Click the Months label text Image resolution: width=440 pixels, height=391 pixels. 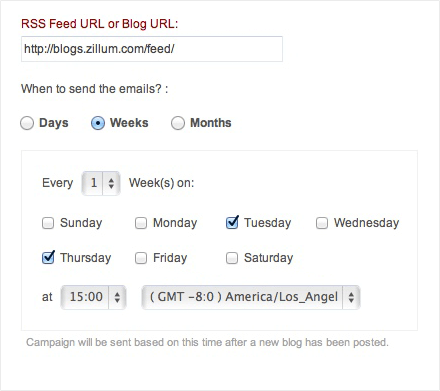click(211, 123)
